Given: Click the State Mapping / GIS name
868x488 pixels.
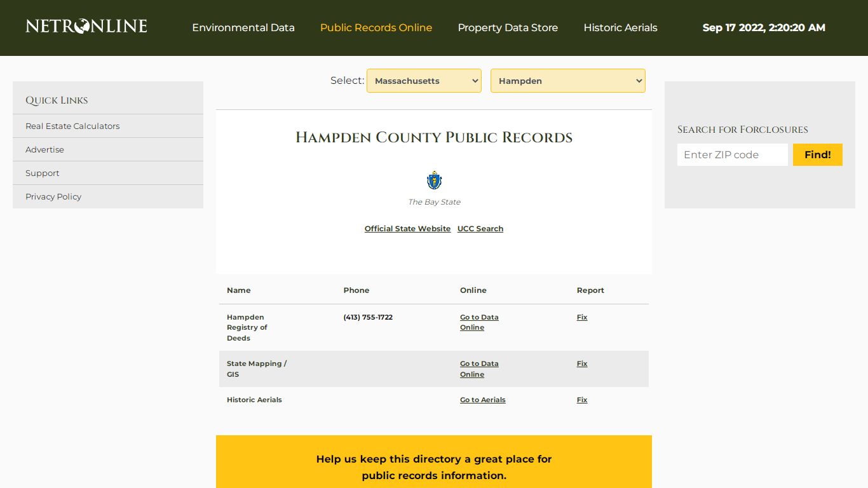Looking at the screenshot, I should (257, 369).
